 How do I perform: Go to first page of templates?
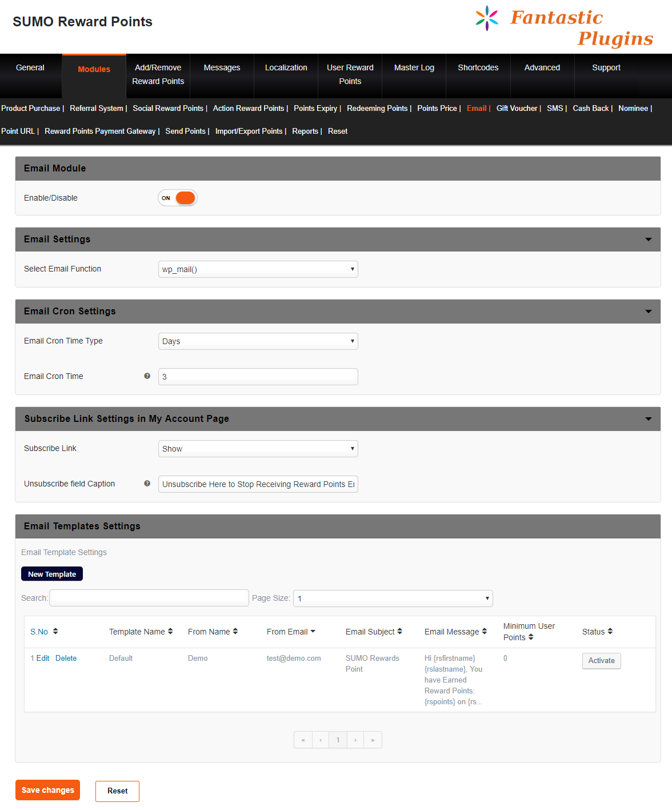(303, 740)
